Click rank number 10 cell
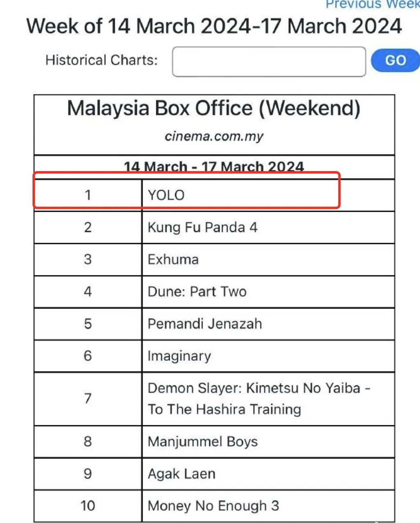The image size is (420, 523). tap(88, 506)
